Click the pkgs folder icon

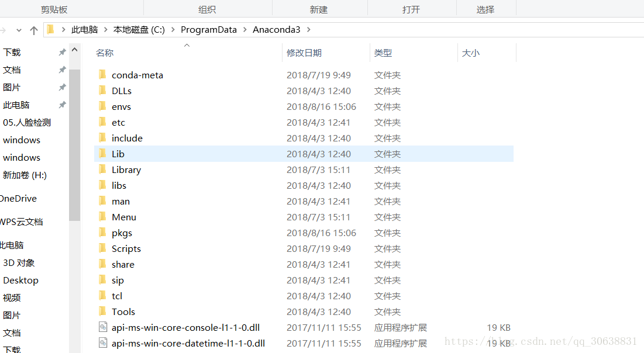(102, 233)
